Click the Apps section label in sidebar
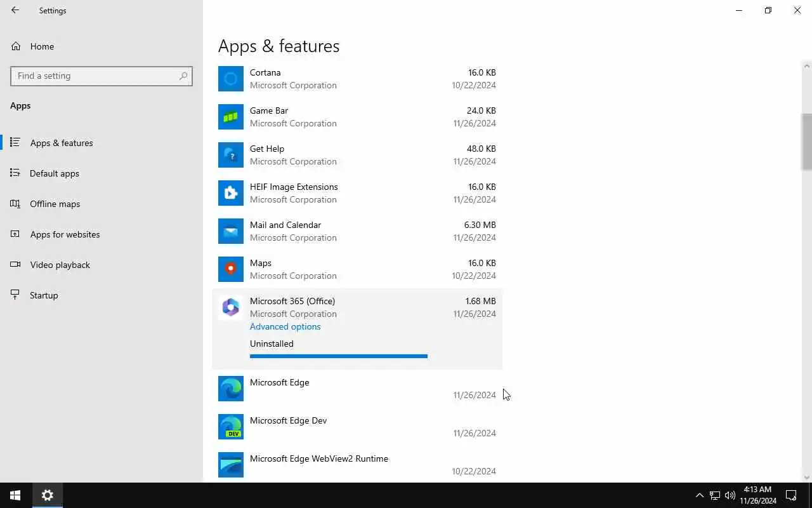812x508 pixels. pos(20,105)
